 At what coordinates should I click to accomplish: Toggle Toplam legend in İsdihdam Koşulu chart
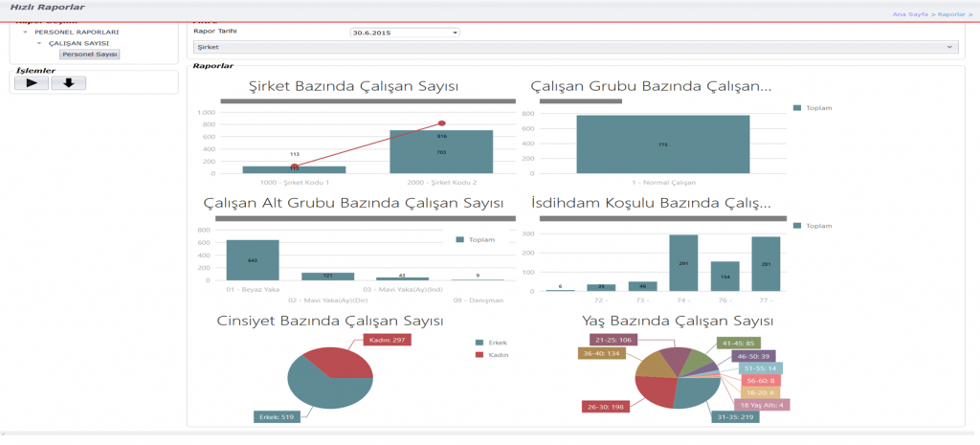click(x=813, y=226)
